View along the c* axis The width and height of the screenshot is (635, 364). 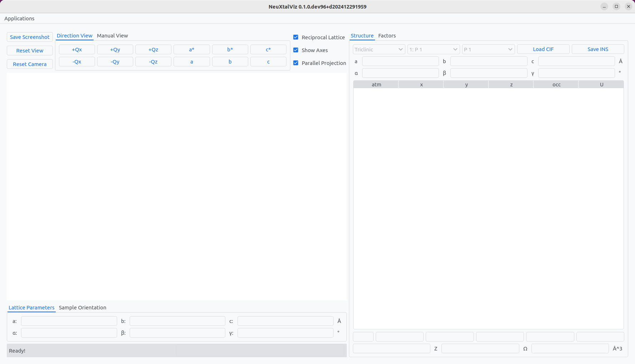tap(268, 50)
